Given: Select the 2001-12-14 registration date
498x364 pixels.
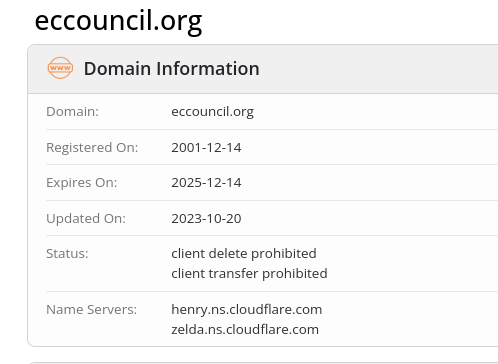Looking at the screenshot, I should [206, 147].
